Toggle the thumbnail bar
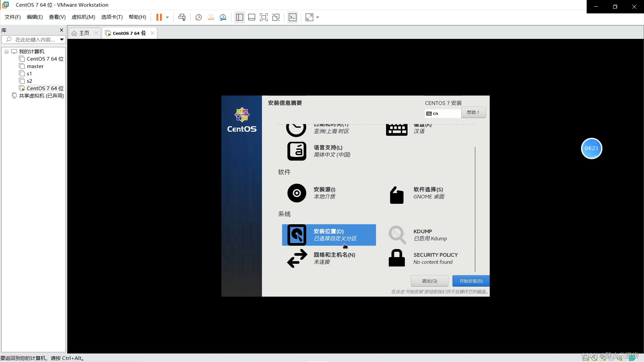The width and height of the screenshot is (644, 362). point(252,17)
